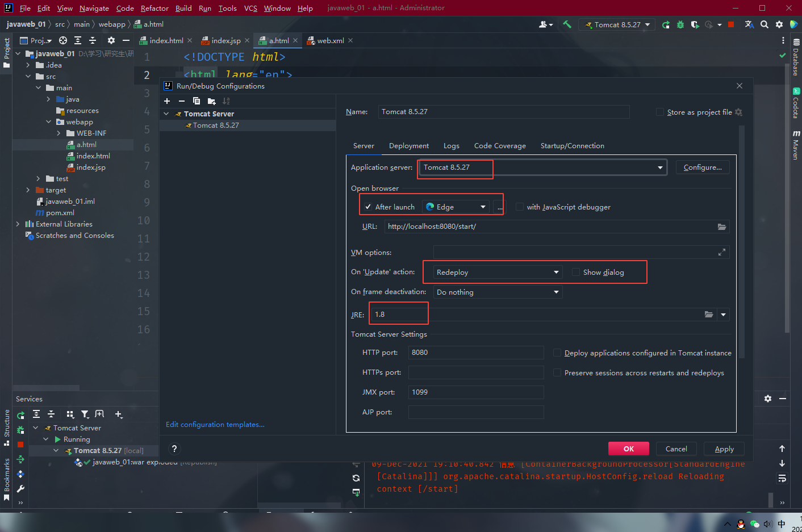This screenshot has height=532, width=802.
Task: Open Edit configuration templates link
Action: [215, 424]
